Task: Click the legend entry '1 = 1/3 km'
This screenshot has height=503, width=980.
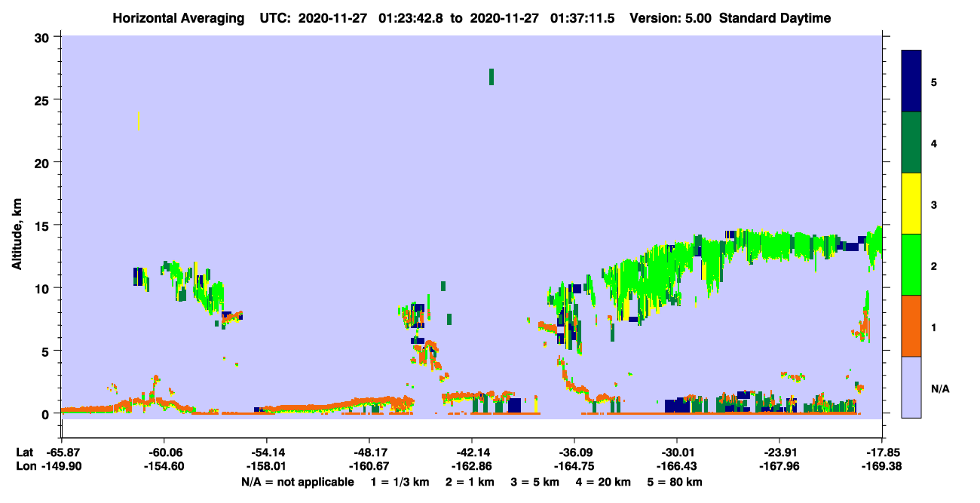Action: 400,482
